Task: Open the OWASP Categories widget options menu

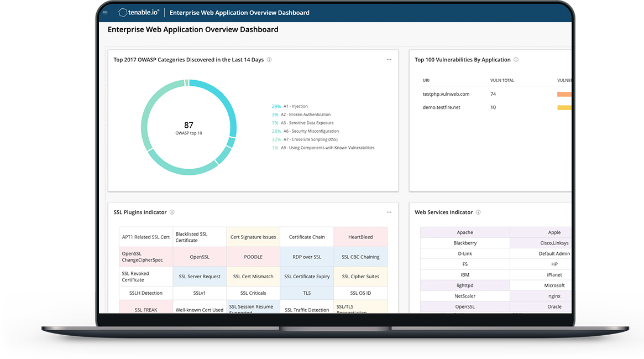Action: [x=389, y=60]
